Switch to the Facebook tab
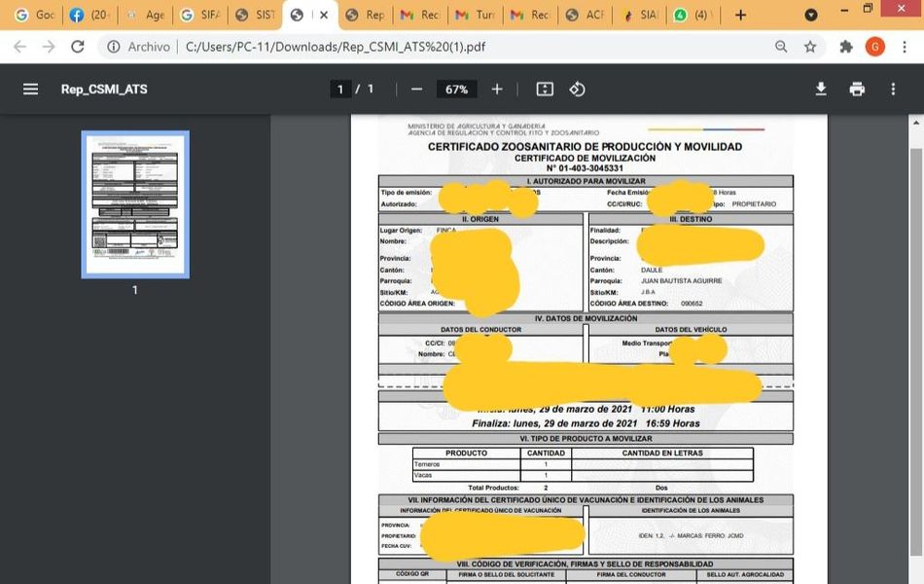The width and height of the screenshot is (924, 584). [89, 15]
